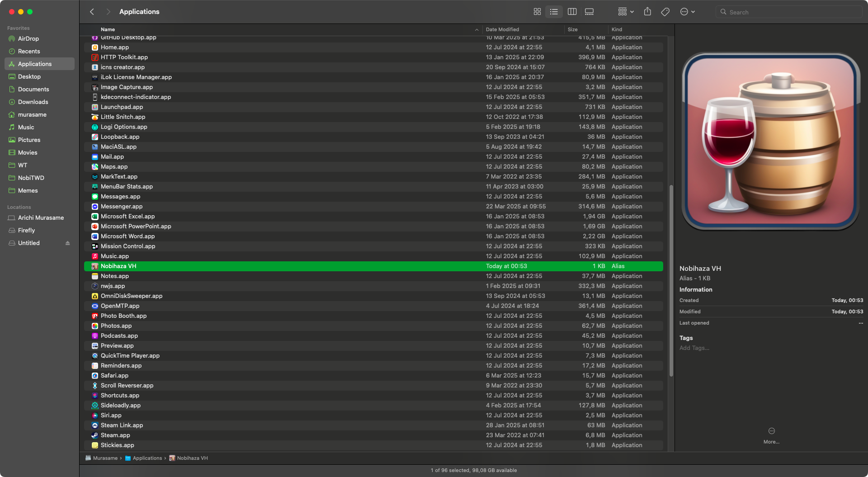Open the Action ellipsis dropdown menu
The image size is (868, 477).
(687, 12)
